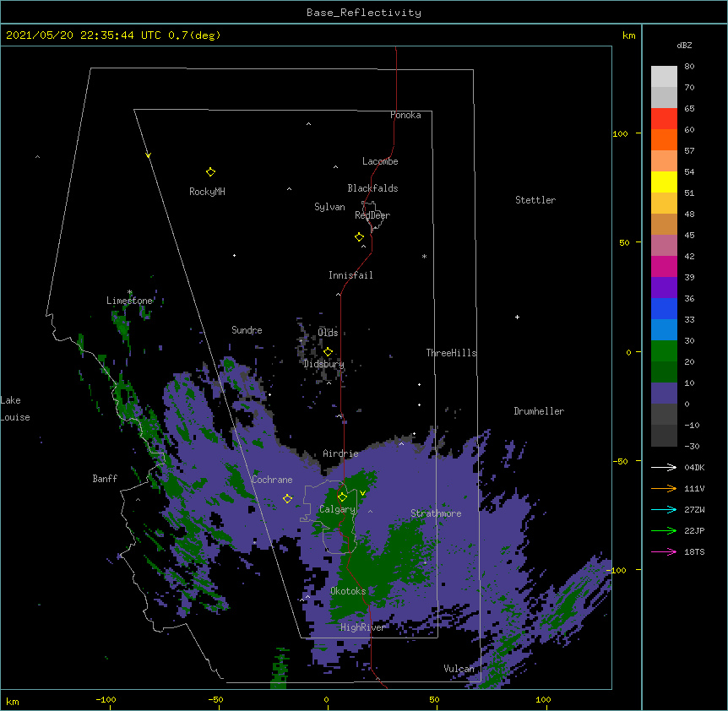Screen dimensions: 728x711
Task: Click the ThreeHills label
Action: [x=451, y=353]
